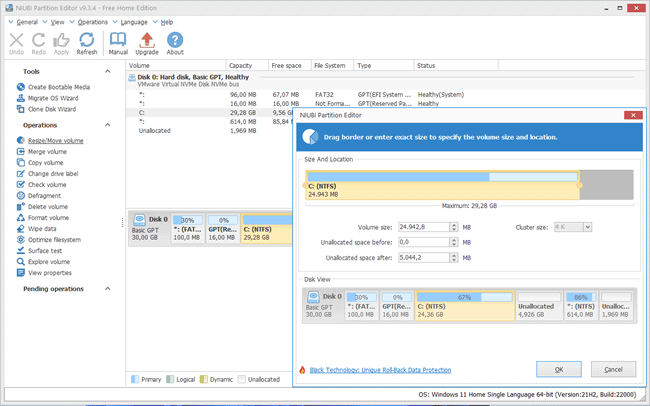Screen dimensions: 650x406
Task: Click the Refresh toolbar icon
Action: (x=87, y=44)
